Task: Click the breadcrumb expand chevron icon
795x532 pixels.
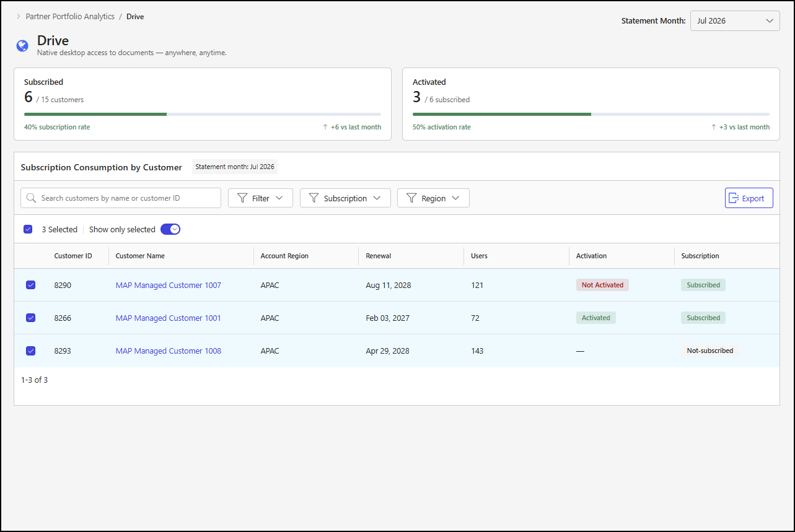Action: pyautogui.click(x=18, y=17)
